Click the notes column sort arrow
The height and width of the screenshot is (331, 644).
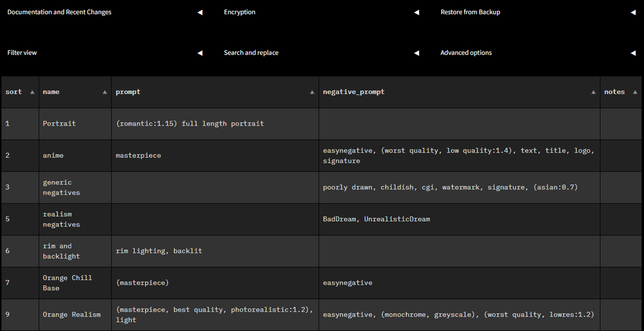(x=634, y=92)
